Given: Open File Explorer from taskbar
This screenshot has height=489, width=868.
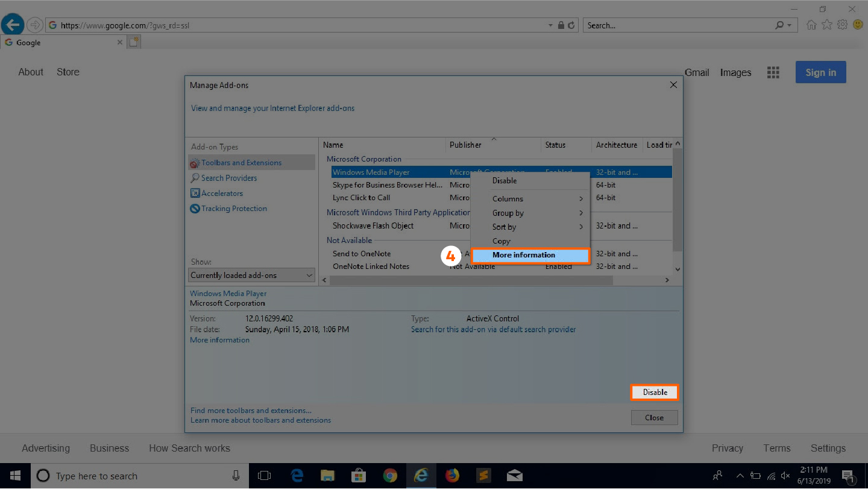Looking at the screenshot, I should point(327,476).
